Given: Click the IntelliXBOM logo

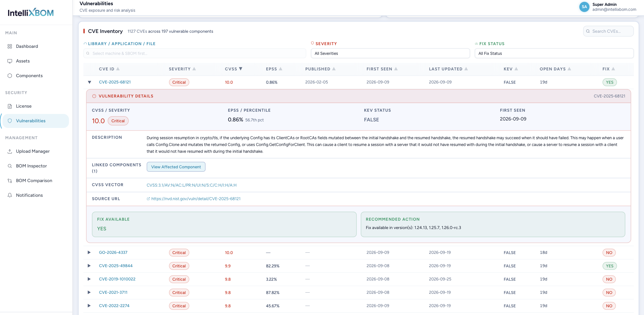Looking at the screenshot, I should click(30, 12).
